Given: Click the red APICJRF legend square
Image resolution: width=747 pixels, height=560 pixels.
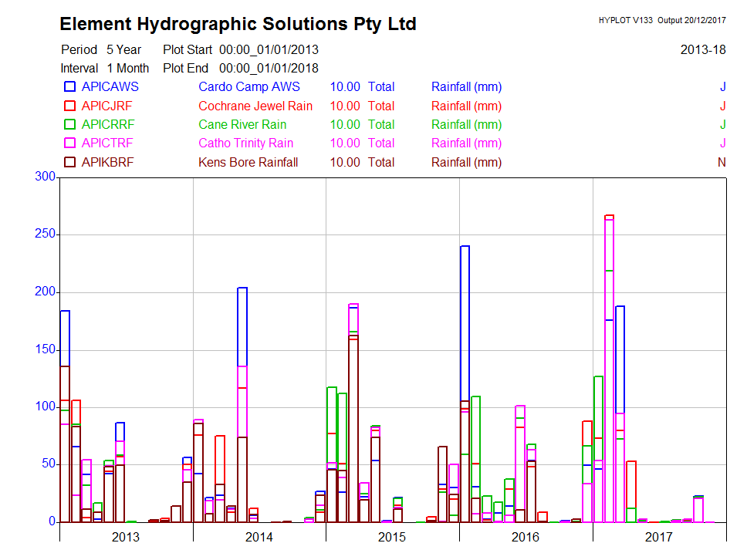Looking at the screenshot, I should [x=69, y=106].
